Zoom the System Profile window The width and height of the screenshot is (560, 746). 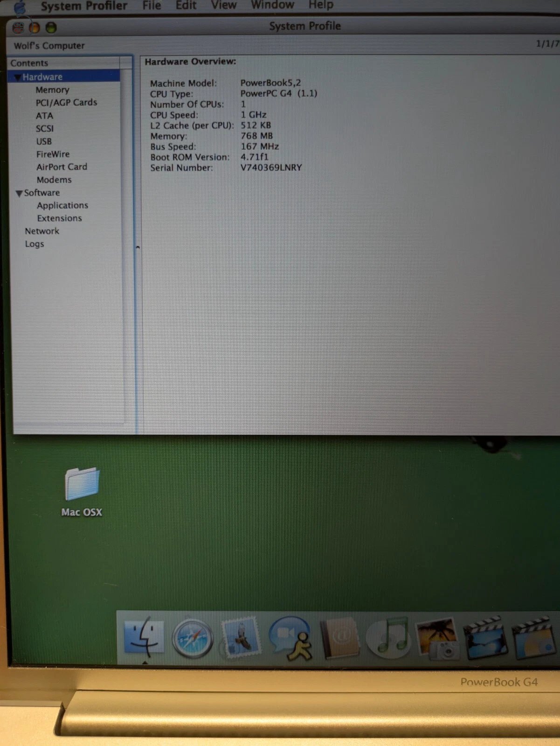(x=51, y=28)
